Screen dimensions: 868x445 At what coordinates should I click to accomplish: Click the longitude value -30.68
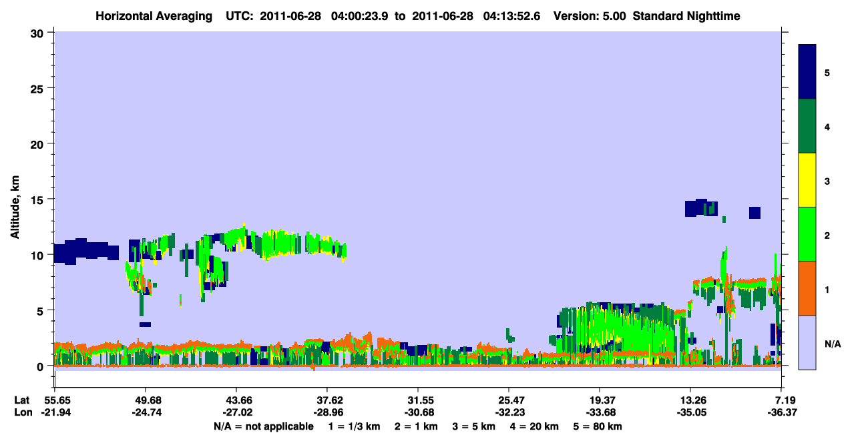418,413
